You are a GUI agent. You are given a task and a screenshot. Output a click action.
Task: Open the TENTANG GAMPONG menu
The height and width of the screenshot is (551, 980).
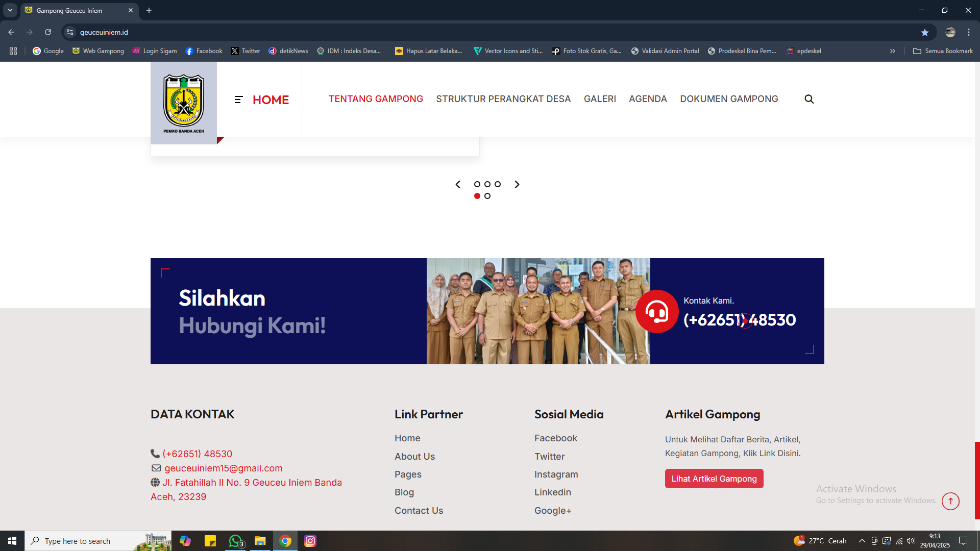click(376, 99)
